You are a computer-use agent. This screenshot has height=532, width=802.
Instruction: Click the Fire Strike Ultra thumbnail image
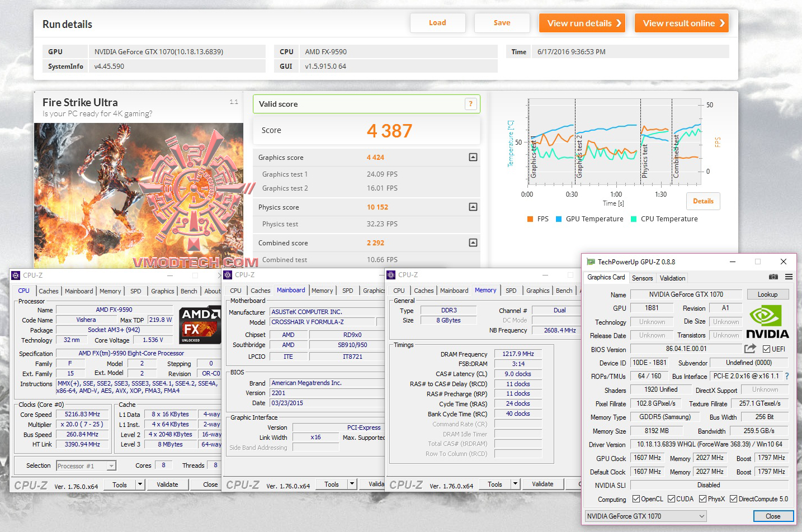pos(139,196)
